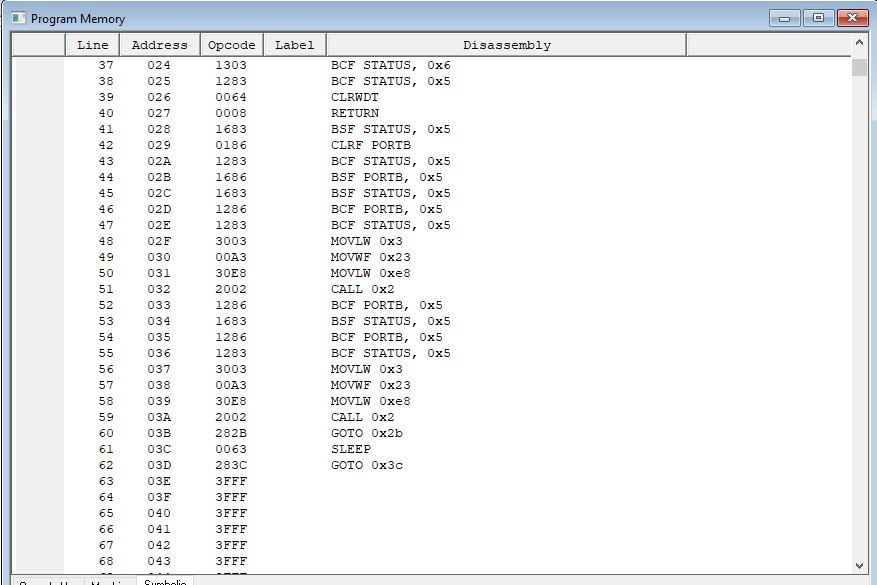
Task: Click line number 67
Action: click(x=106, y=545)
